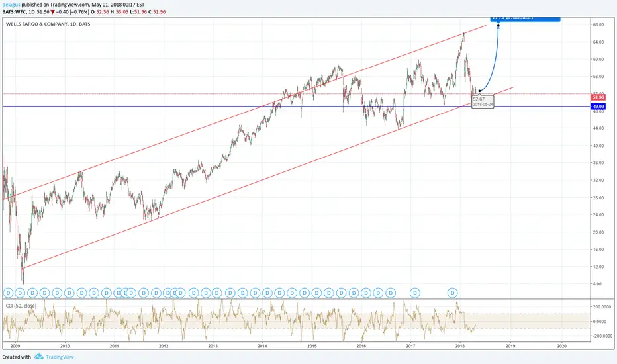This screenshot has height=364, width=617.
Task: Click the leftmost dividend 'D' marker
Action: 8,293
